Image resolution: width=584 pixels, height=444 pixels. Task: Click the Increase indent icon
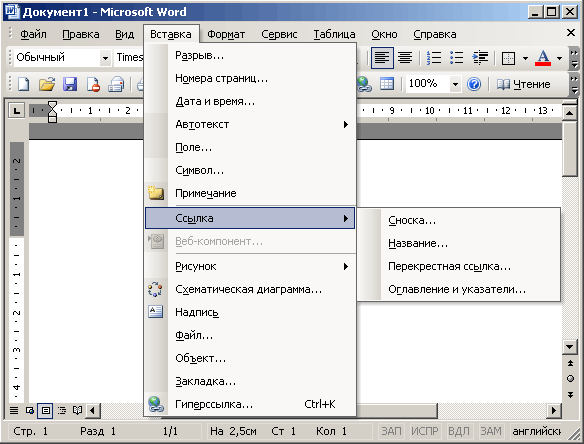[x=480, y=58]
